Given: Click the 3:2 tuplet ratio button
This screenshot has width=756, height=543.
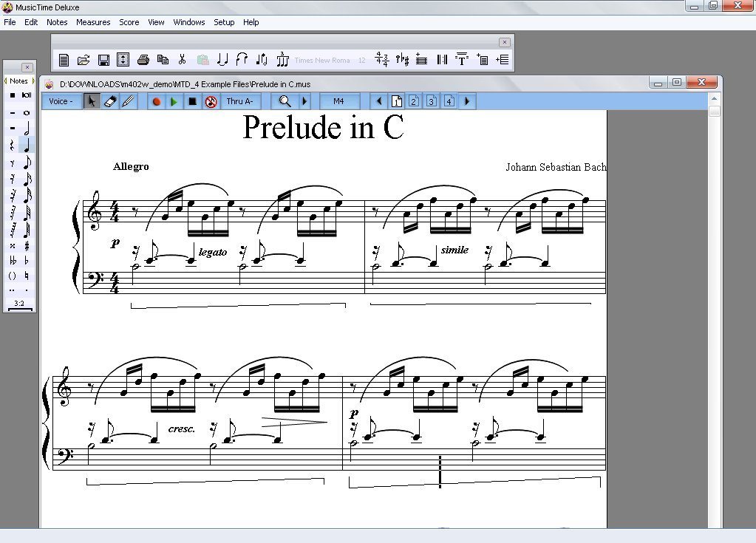Looking at the screenshot, I should (x=19, y=304).
